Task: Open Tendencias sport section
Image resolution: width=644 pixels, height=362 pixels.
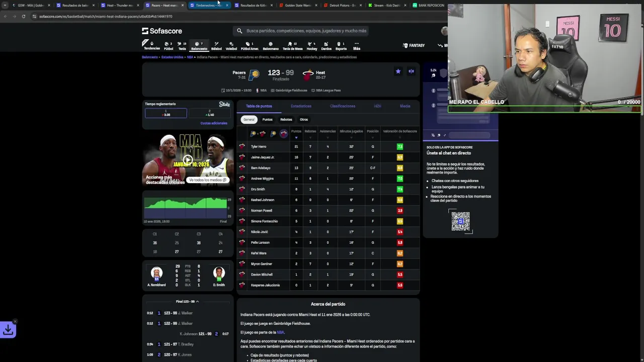Action: (x=151, y=46)
